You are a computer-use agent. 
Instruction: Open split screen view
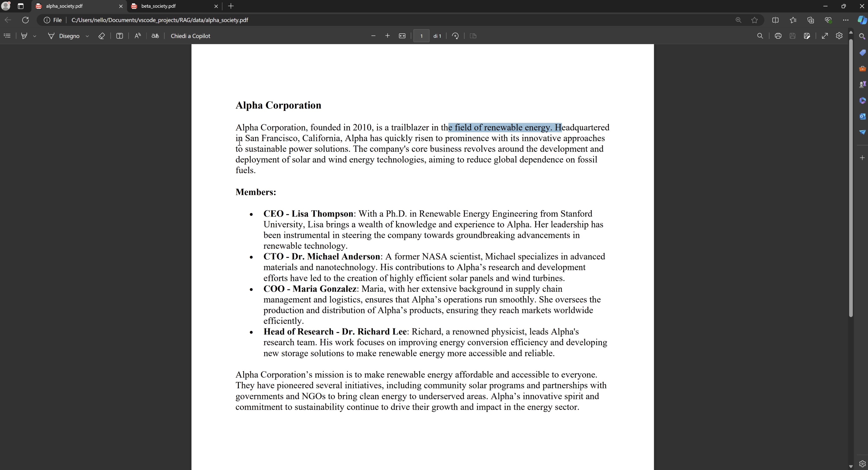pos(775,20)
